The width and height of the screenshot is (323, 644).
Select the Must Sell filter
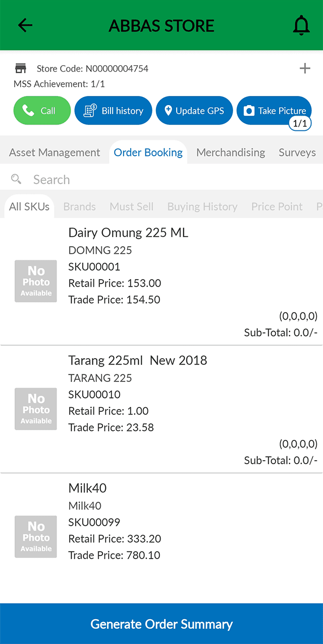[131, 207]
